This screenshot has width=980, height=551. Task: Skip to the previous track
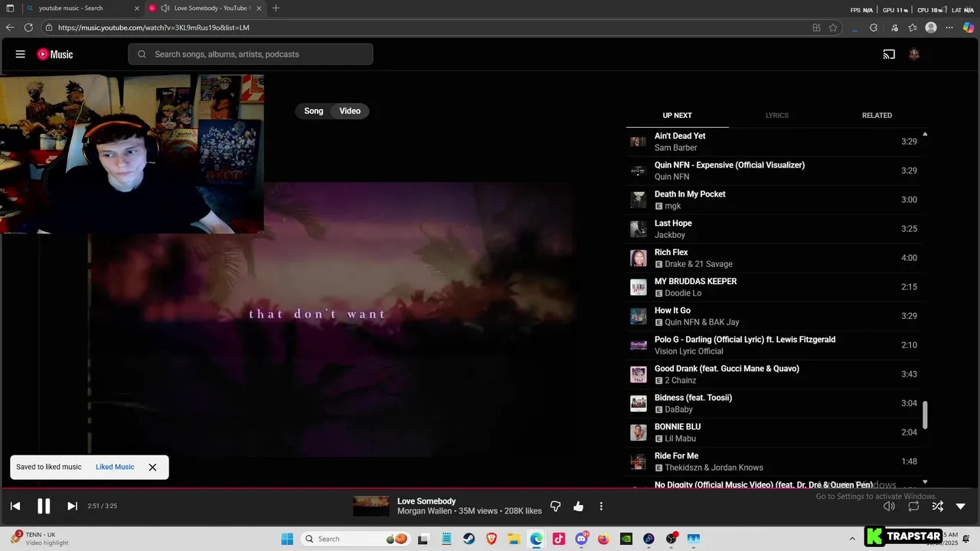(x=15, y=506)
